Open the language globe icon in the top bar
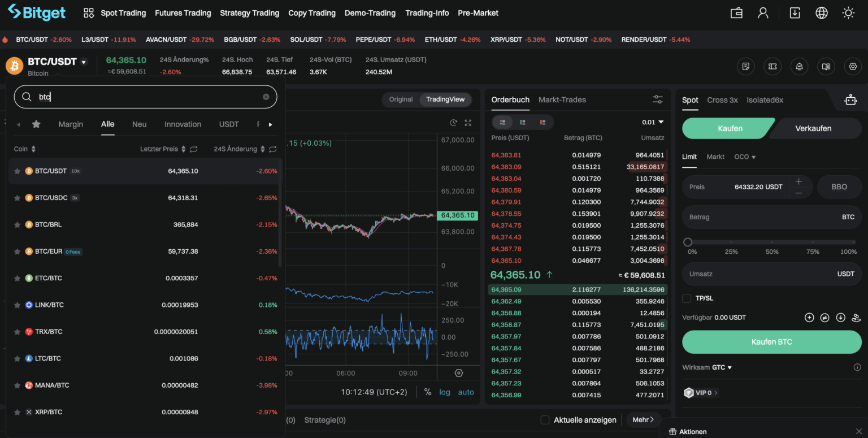This screenshot has height=438, width=868. coord(821,12)
